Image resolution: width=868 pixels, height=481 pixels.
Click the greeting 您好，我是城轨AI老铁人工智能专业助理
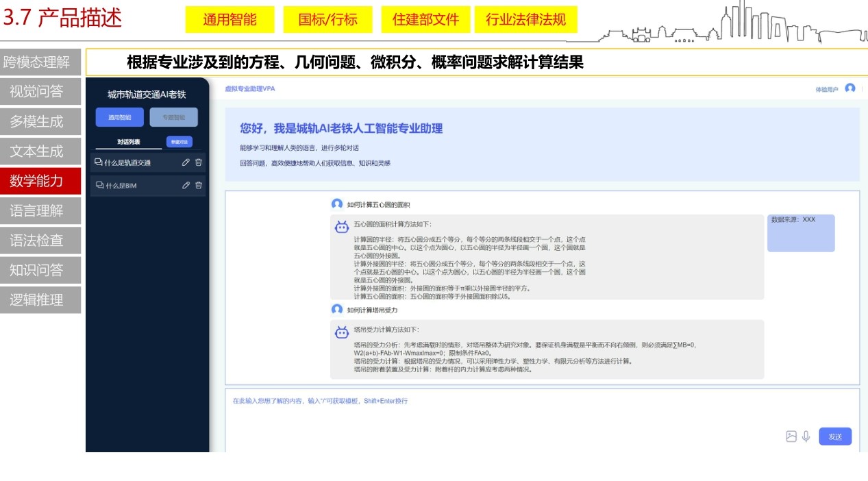click(x=341, y=128)
